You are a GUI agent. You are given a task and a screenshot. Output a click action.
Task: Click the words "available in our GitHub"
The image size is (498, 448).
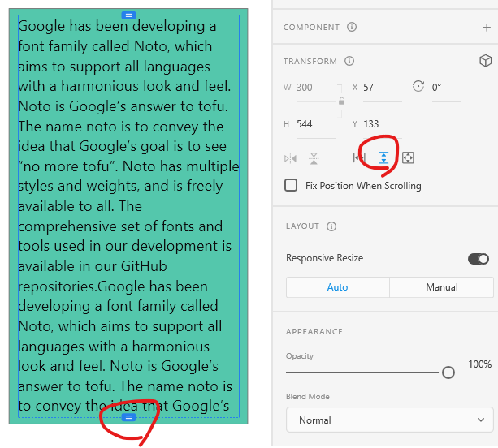click(93, 266)
